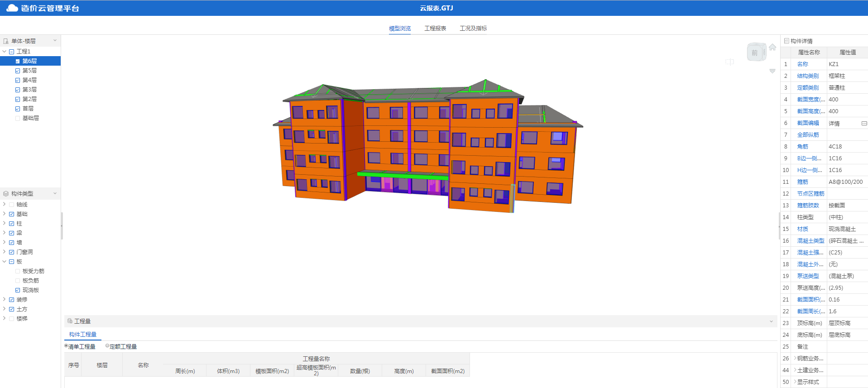
Task: Open the 工况及指标 tab
Action: 473,28
